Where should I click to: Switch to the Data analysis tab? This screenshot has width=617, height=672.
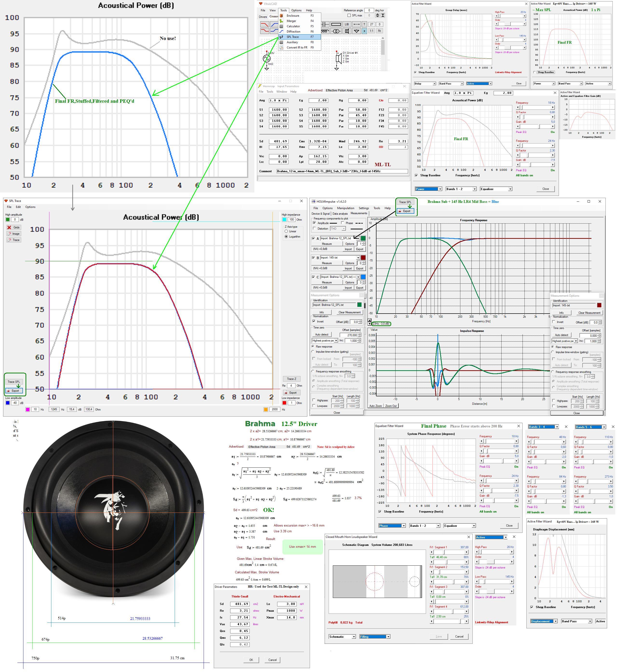(x=340, y=214)
